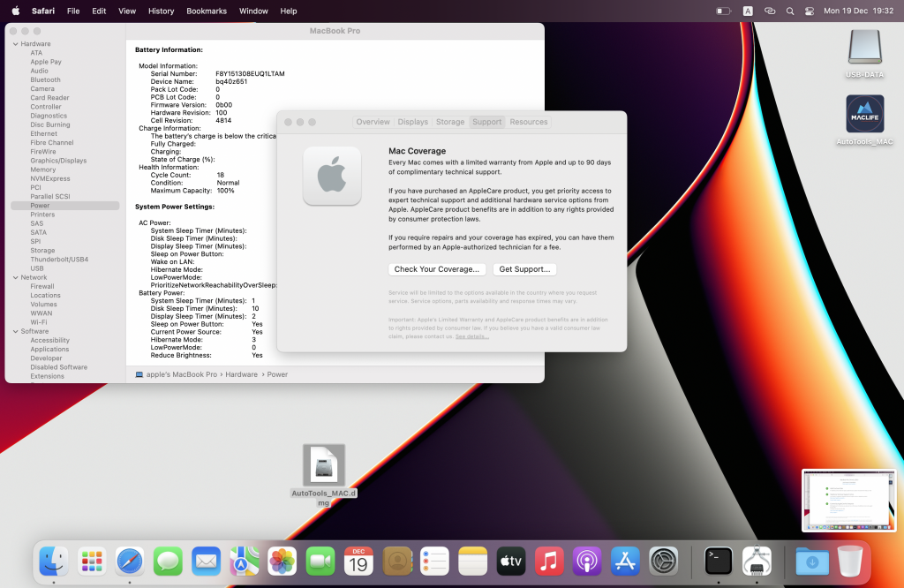The width and height of the screenshot is (904, 588).
Task: Click Check Your Coverage button
Action: click(437, 269)
